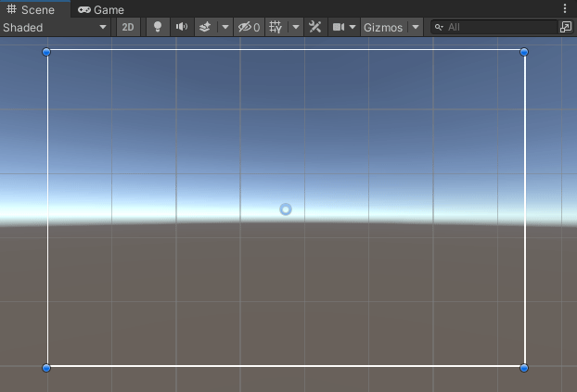577x392 pixels.
Task: Click the Gizmos button
Action: point(382,28)
